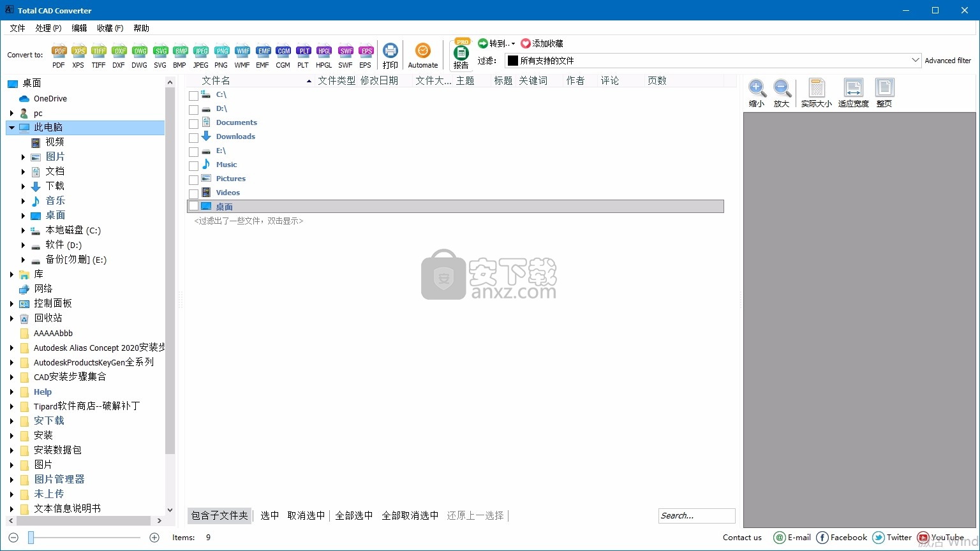980x551 pixels.
Task: Open the Facebook link in status bar
Action: point(842,538)
